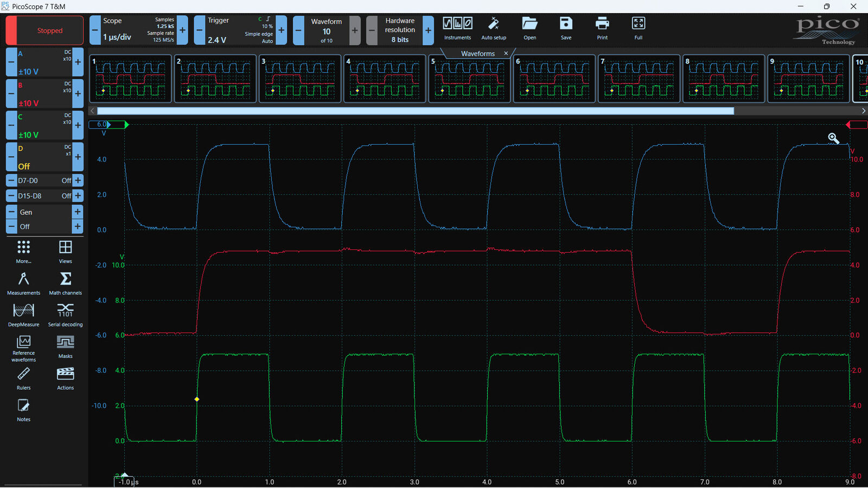This screenshot has width=868, height=488.
Task: Decrease D7-D0 with its minus button
Action: coord(11,181)
